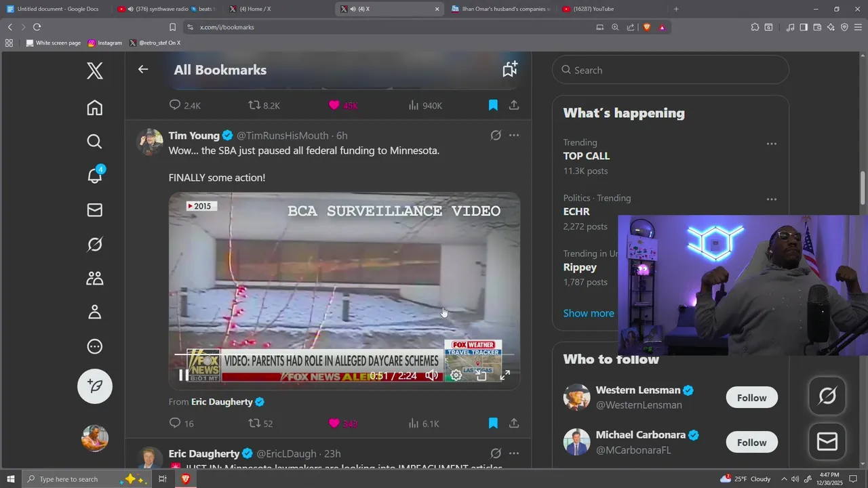
Task: Switch to the (4) Home / X tab
Action: [279, 9]
